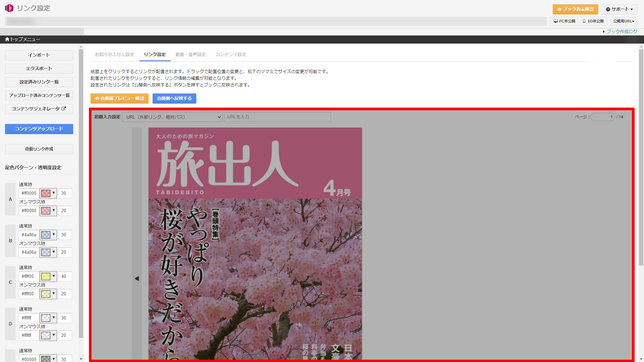The image size is (644, 362).
Task: Click the home icon beside トップメニュー
Action: pos(7,39)
